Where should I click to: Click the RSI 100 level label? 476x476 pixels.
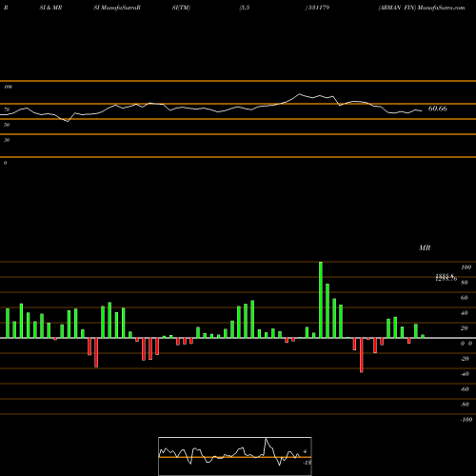pyautogui.click(x=8, y=87)
